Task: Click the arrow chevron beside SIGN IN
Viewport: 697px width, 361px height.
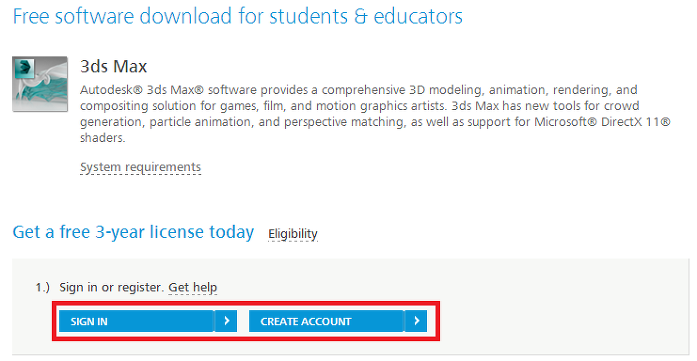Action: 226,321
